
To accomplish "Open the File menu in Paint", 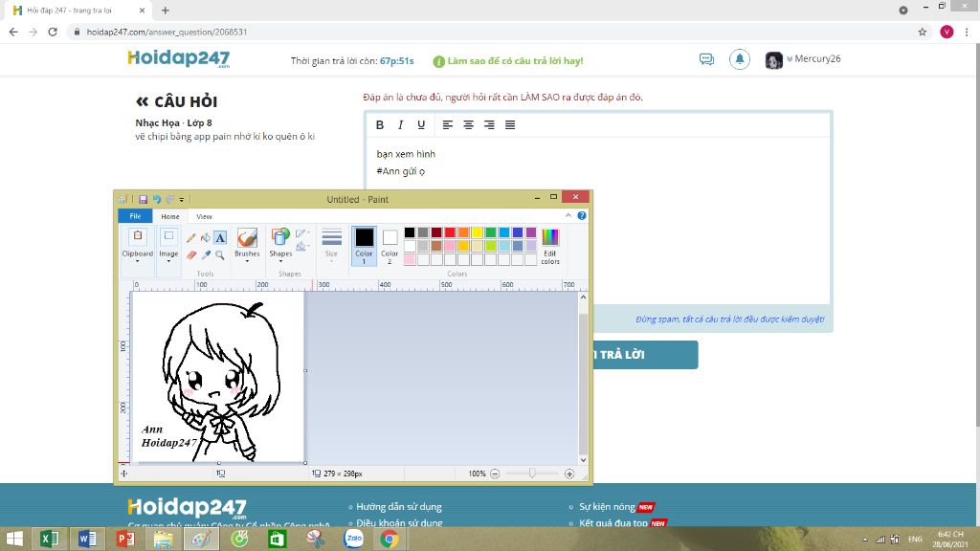I will tap(135, 216).
